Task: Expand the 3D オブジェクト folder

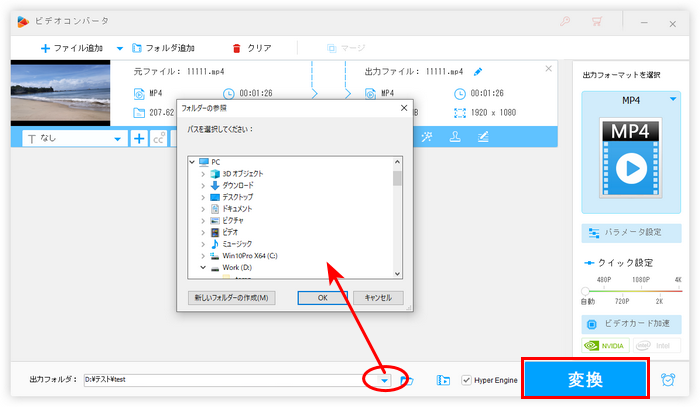Action: tap(203, 174)
